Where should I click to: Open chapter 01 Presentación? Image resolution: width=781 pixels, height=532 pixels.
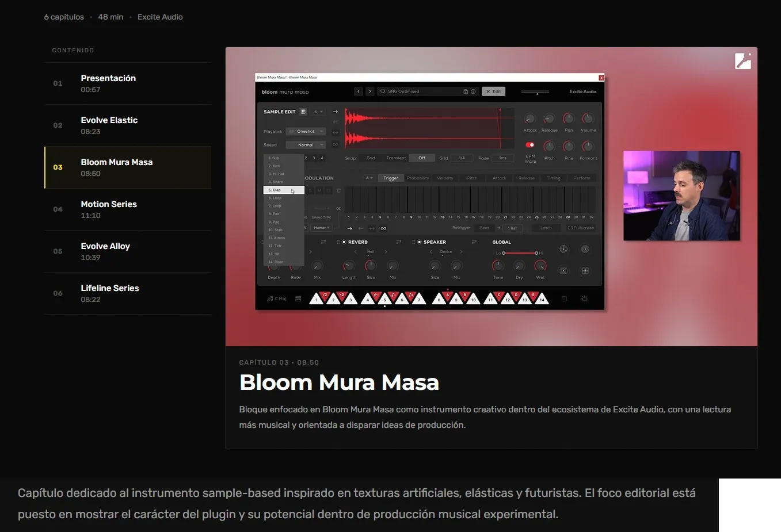(x=128, y=83)
